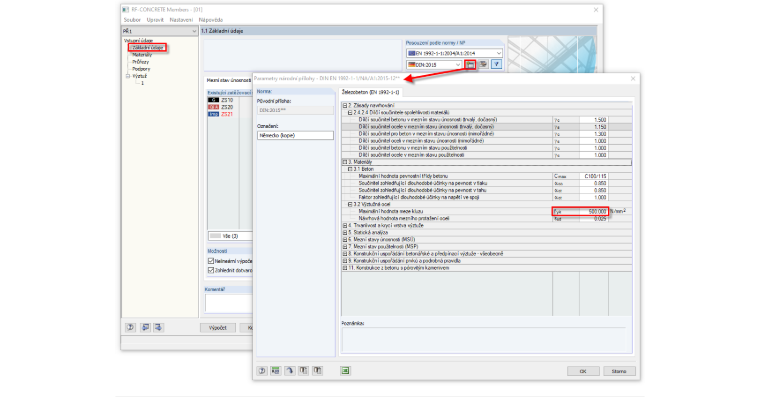The image size is (760, 397).
Task: Click the C100/115 max concrete class cell
Action: pos(593,176)
